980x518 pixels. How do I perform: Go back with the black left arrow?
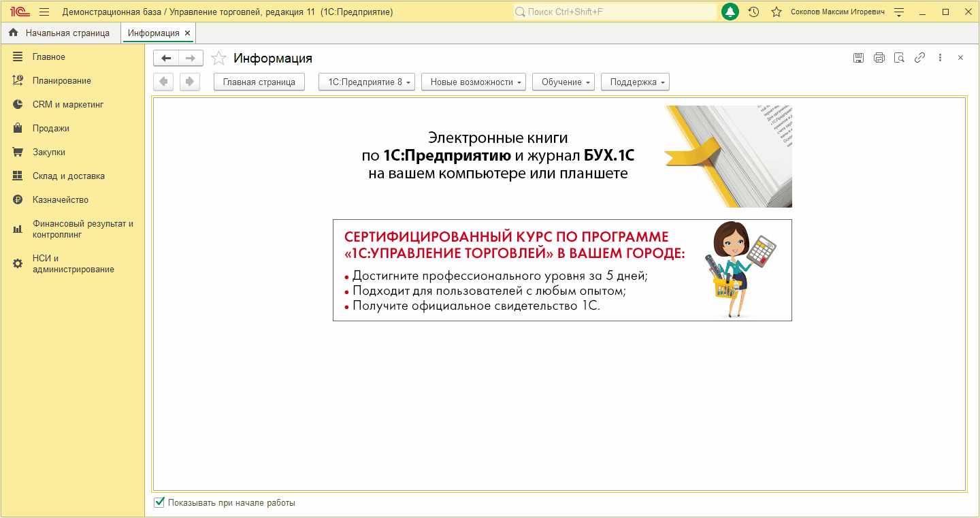coord(166,58)
